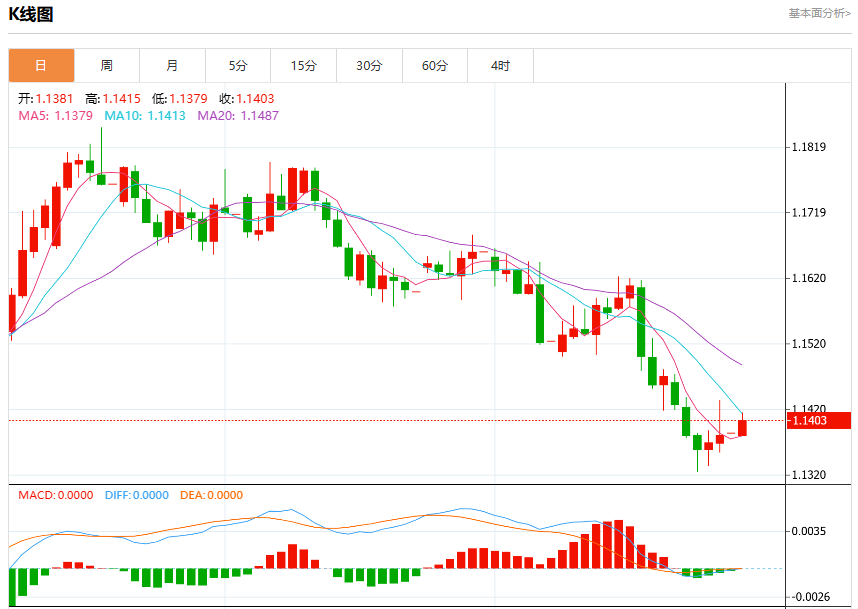This screenshot has width=858, height=609.
Task: Click the 1.1819 price axis label
Action: pyautogui.click(x=809, y=147)
